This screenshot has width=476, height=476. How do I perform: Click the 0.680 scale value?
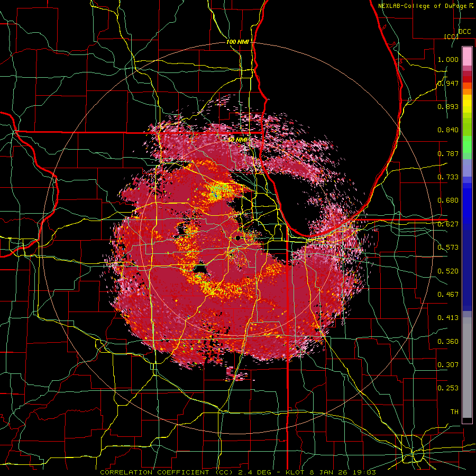(x=448, y=200)
